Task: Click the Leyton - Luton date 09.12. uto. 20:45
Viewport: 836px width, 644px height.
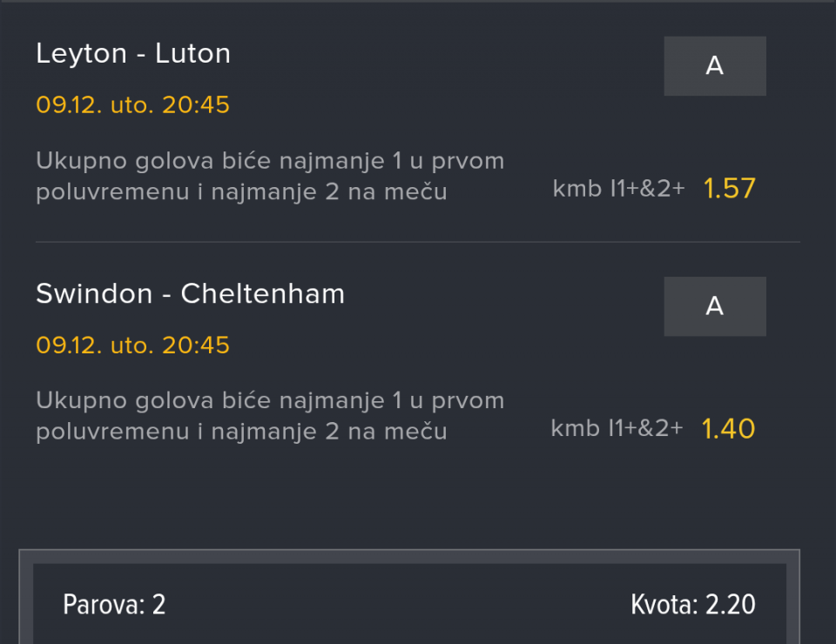Action: (x=132, y=105)
